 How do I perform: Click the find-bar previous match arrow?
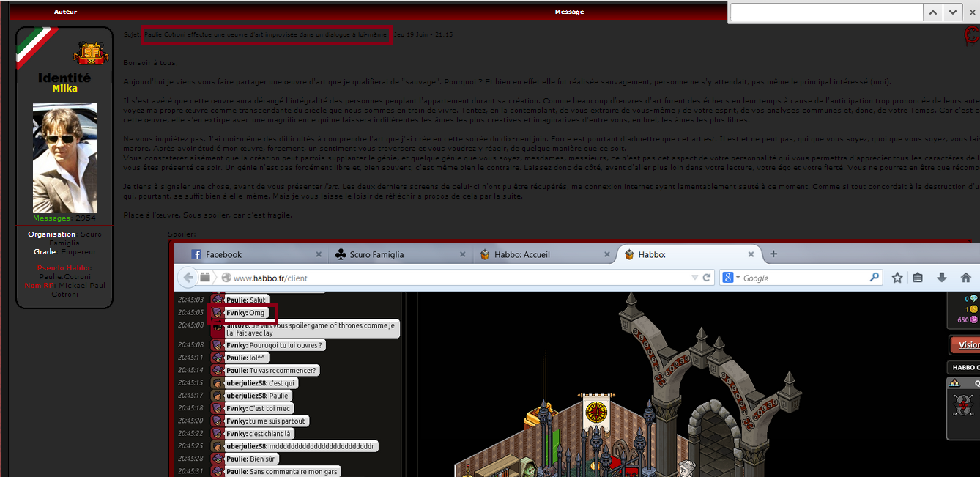coord(932,12)
